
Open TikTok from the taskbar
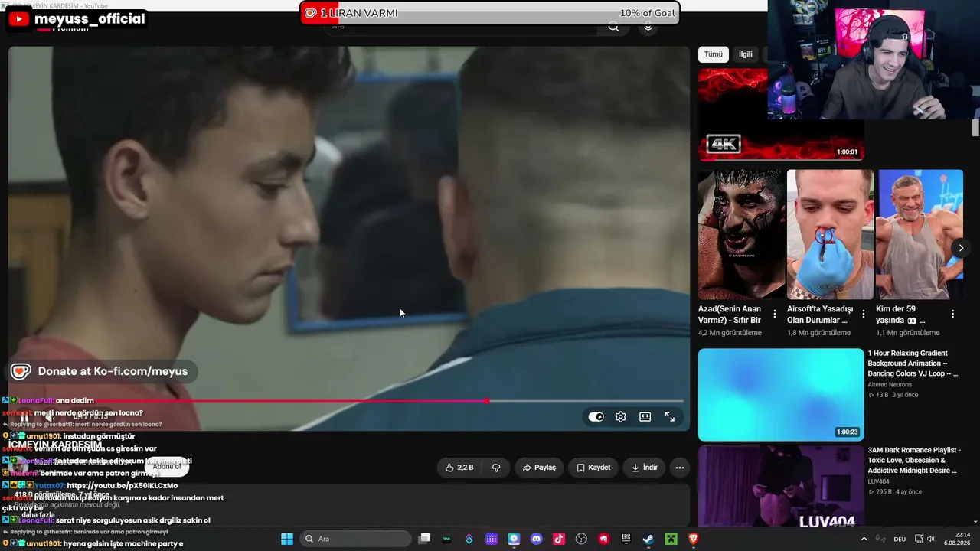click(x=559, y=539)
